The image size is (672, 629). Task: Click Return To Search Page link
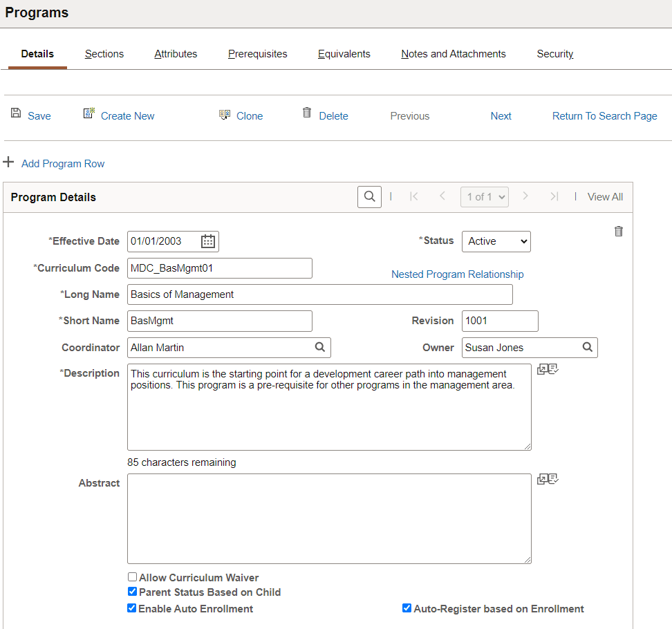point(604,116)
